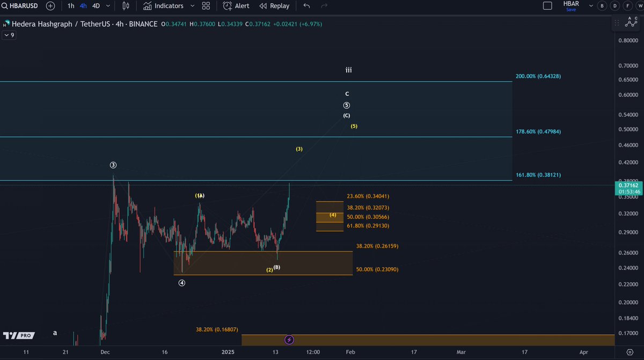Select the 178.60% (0.47984) fib label

pos(538,131)
